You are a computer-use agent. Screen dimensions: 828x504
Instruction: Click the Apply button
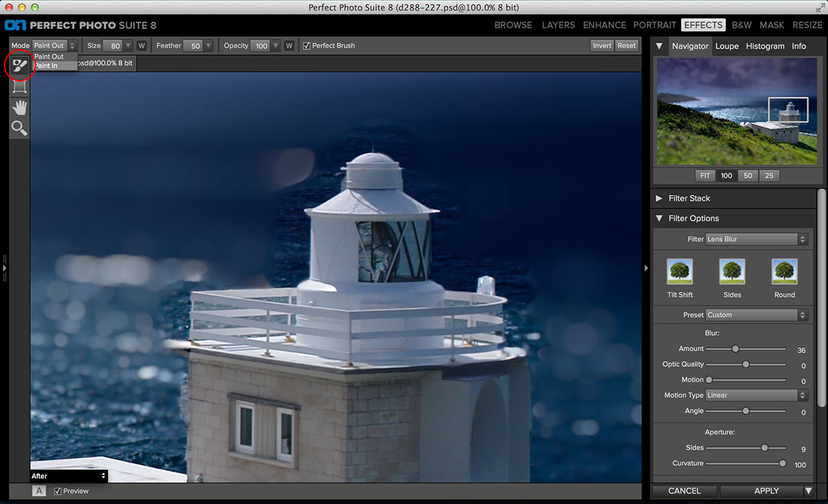coord(766,490)
